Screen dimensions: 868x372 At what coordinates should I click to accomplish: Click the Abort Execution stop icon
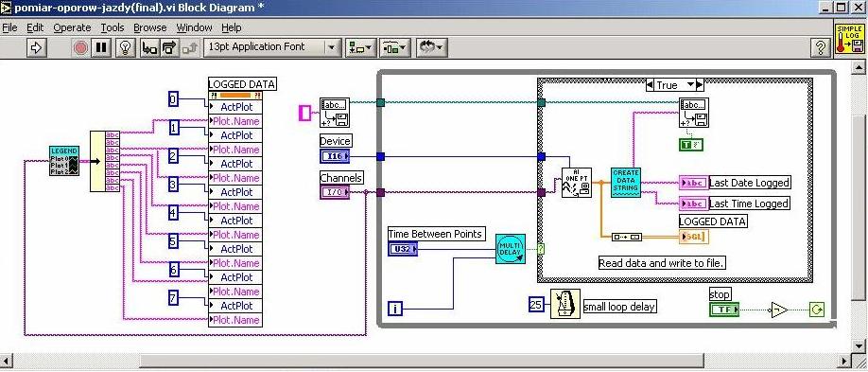(80, 47)
